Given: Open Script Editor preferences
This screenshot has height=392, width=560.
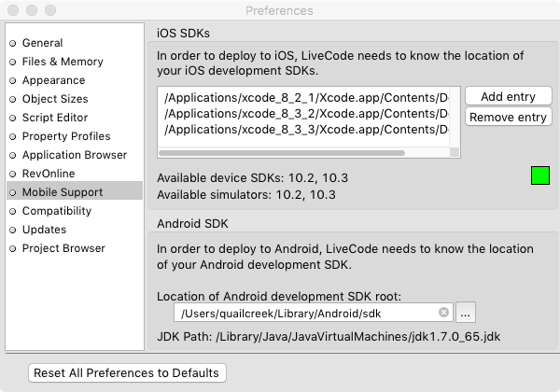Looking at the screenshot, I should click(55, 118).
